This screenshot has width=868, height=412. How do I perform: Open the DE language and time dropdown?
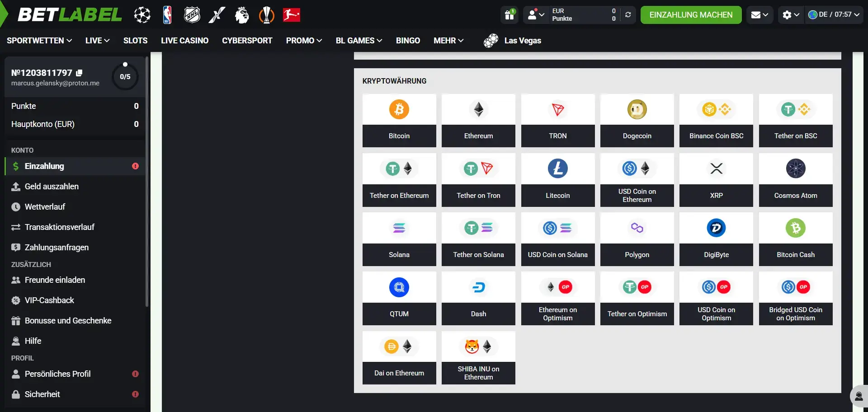pyautogui.click(x=834, y=15)
